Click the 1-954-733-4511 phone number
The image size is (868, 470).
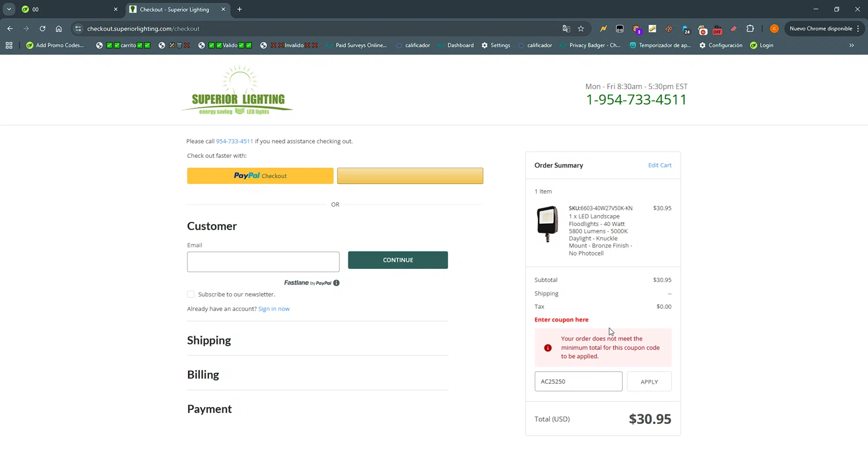click(637, 99)
